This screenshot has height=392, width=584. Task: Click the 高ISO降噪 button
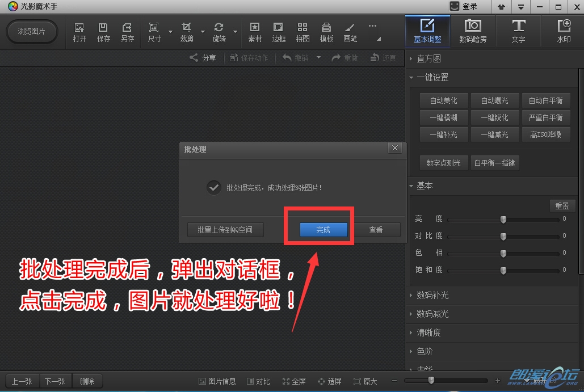545,134
